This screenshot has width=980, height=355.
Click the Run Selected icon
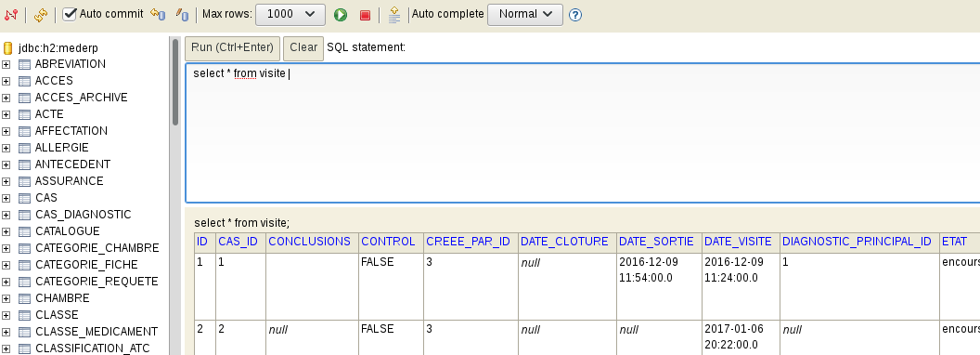coord(394,14)
